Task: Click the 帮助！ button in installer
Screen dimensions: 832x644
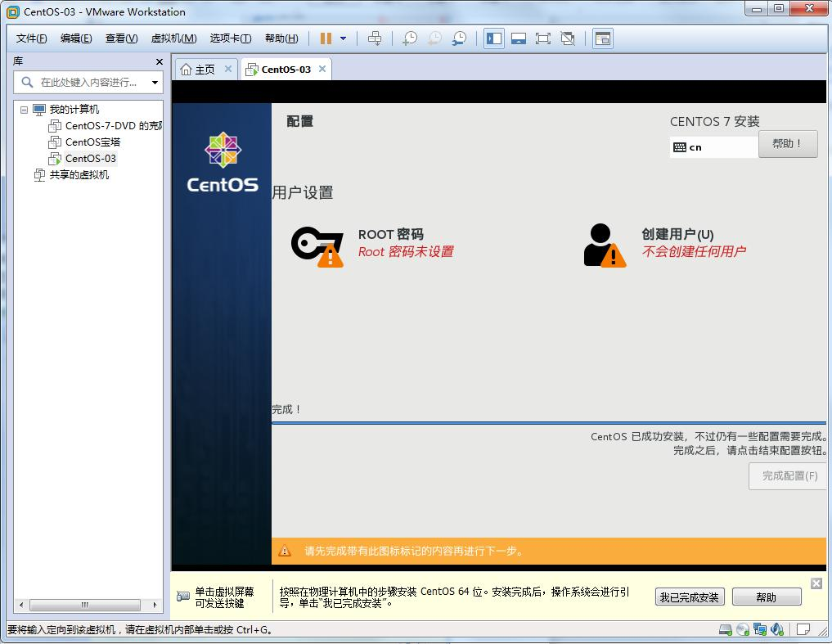Action: 788,144
